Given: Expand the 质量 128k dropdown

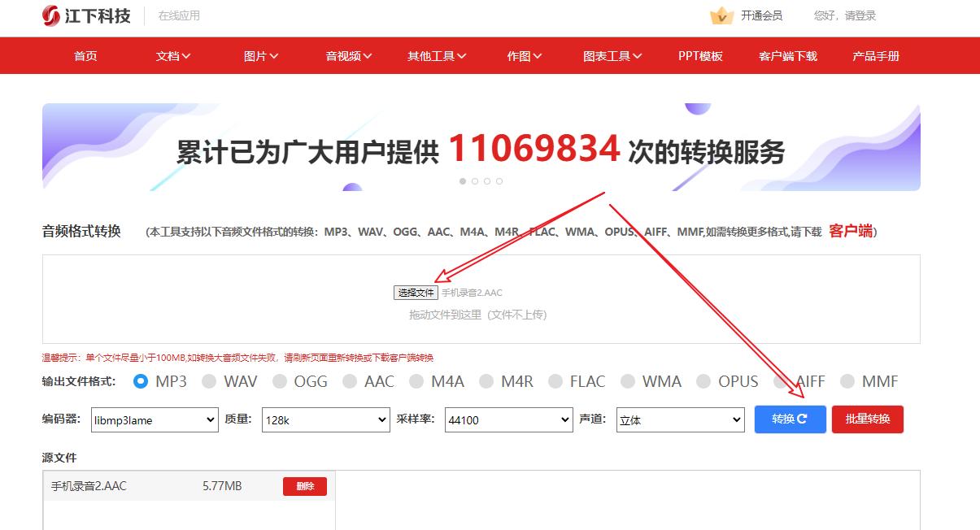Looking at the screenshot, I should [325, 420].
